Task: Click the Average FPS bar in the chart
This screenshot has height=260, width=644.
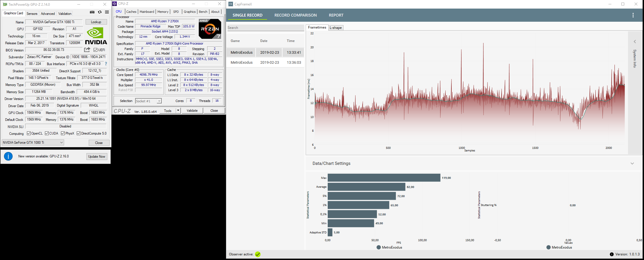Action: [367, 187]
